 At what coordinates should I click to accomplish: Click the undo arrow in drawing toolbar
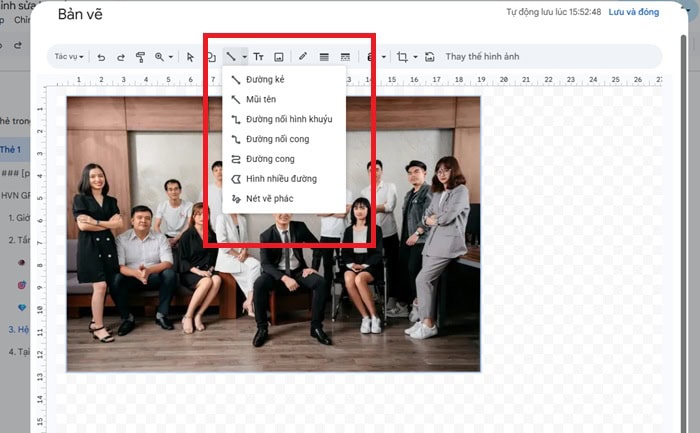pos(101,57)
